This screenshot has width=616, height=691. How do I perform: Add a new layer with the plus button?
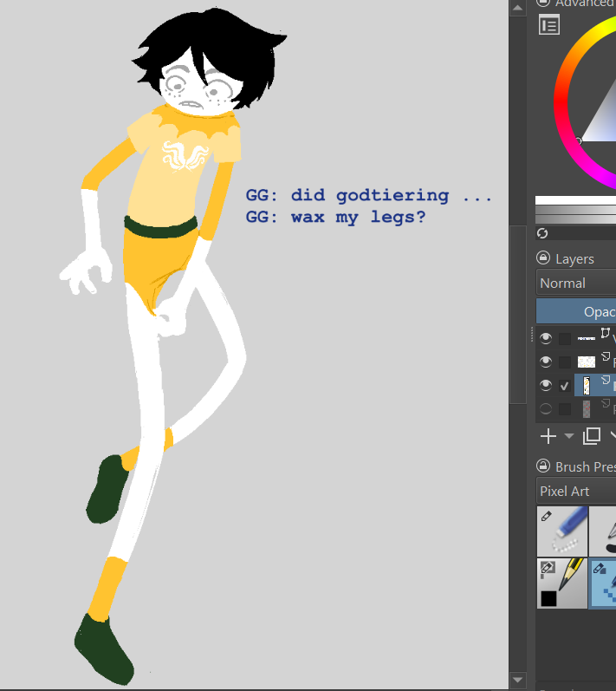(548, 436)
